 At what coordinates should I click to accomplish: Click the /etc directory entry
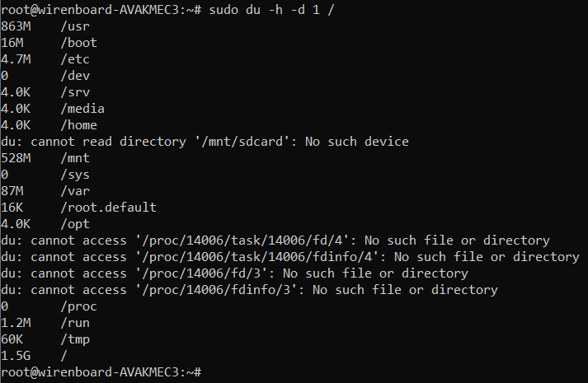75,58
